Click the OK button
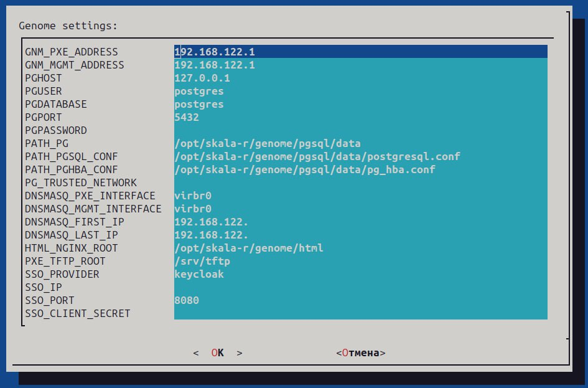The width and height of the screenshot is (588, 388). coord(217,353)
